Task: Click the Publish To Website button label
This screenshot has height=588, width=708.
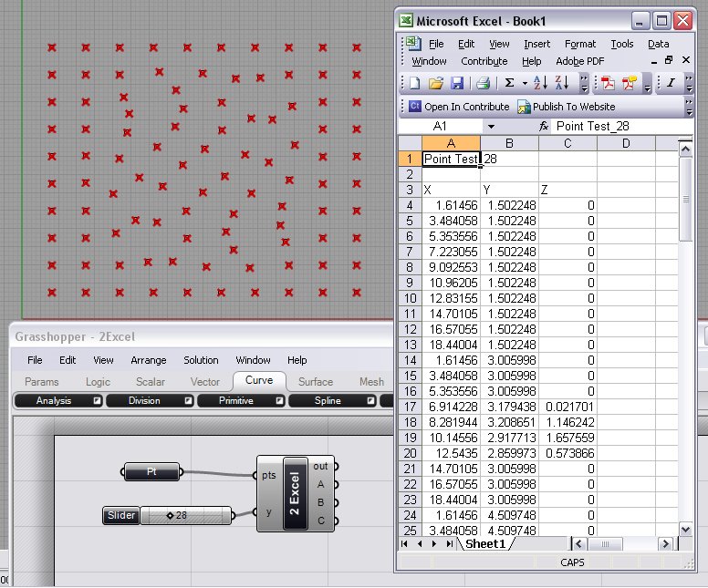Action: click(x=574, y=107)
